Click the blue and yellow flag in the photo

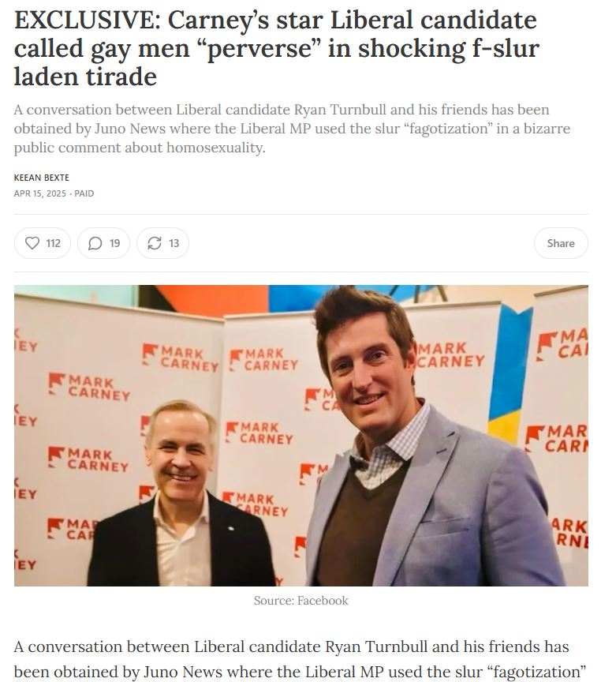pos(510,374)
